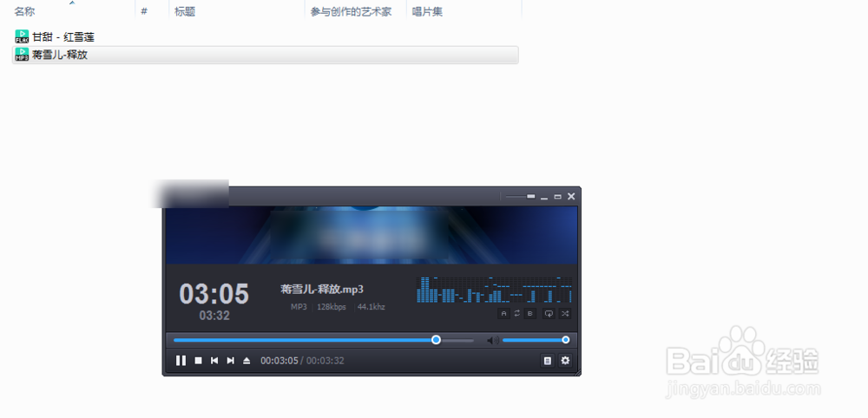
Task: Click the video display area of player
Action: [x=371, y=235]
